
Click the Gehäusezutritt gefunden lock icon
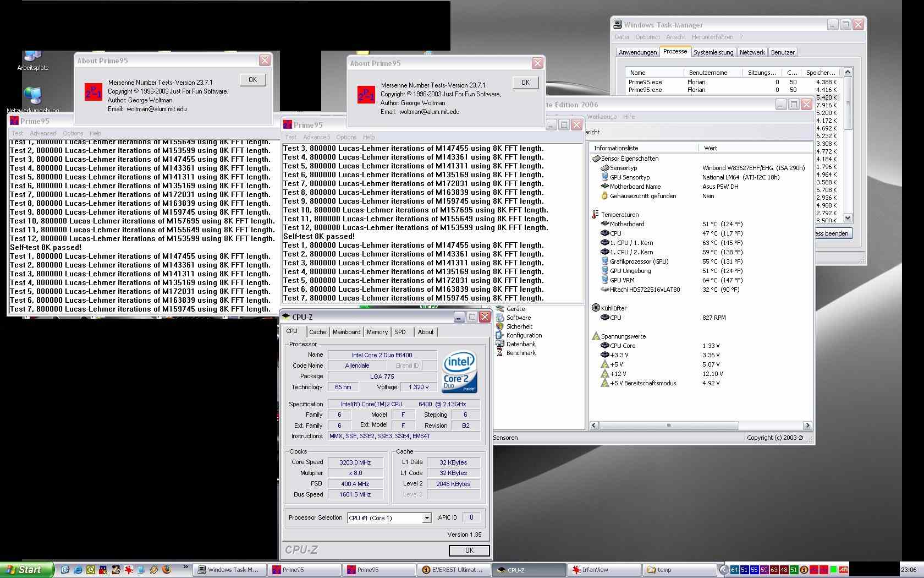pyautogui.click(x=604, y=196)
